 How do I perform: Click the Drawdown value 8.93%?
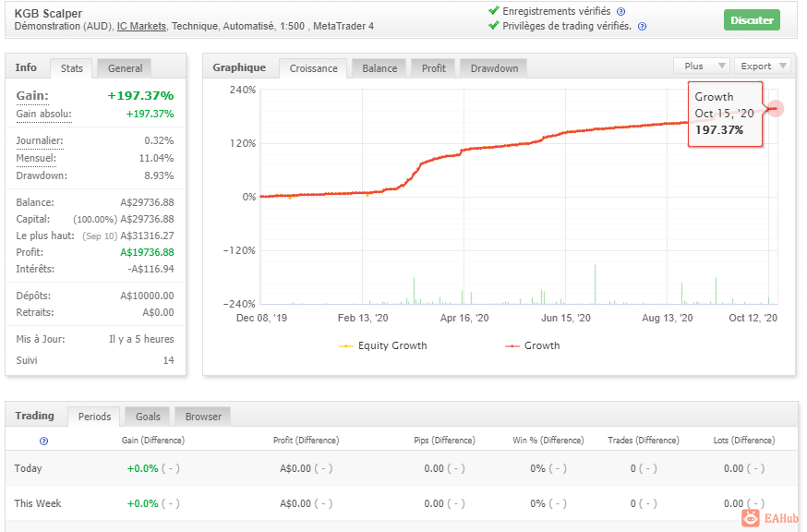(x=159, y=175)
